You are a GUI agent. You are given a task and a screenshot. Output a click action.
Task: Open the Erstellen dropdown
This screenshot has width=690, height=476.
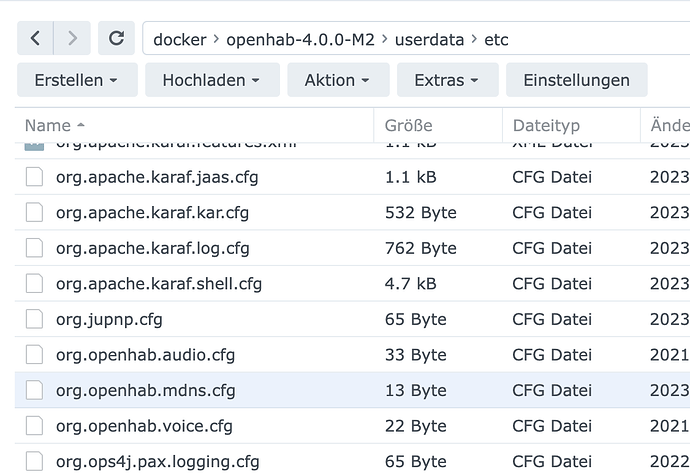pos(77,80)
